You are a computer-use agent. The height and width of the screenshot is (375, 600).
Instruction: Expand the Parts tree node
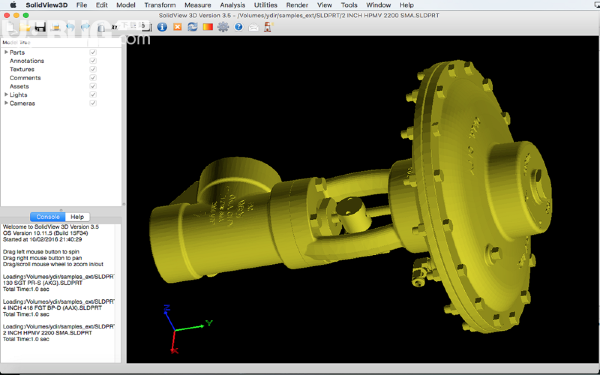tap(6, 52)
